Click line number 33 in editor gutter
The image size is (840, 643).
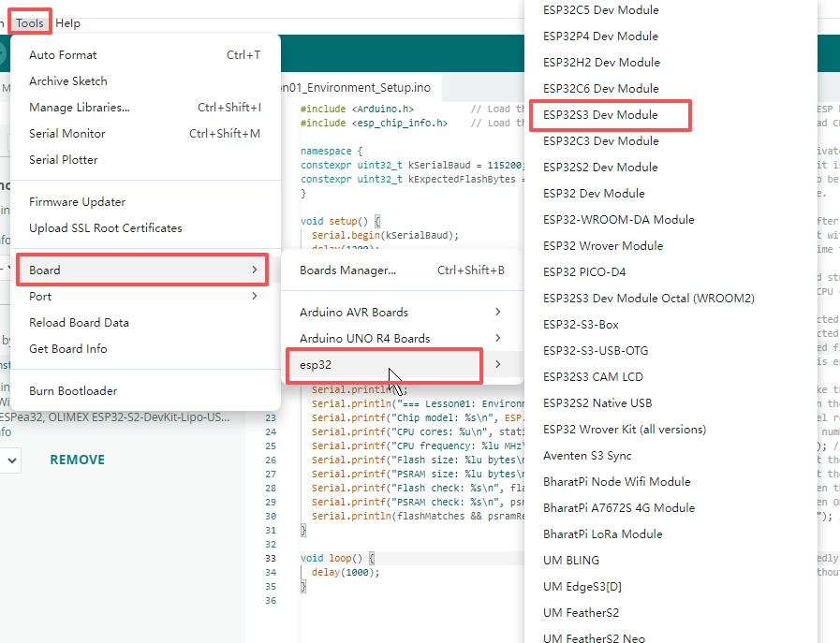coord(271,559)
